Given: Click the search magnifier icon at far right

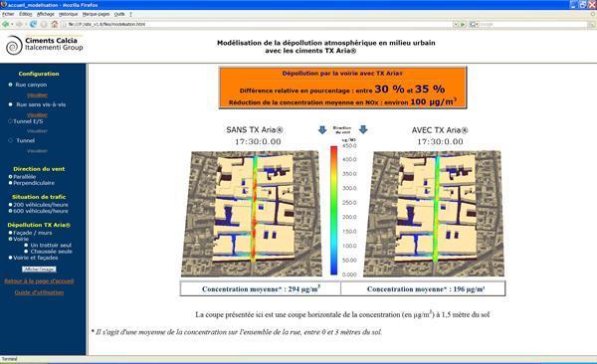Looking at the screenshot, I should point(592,24).
